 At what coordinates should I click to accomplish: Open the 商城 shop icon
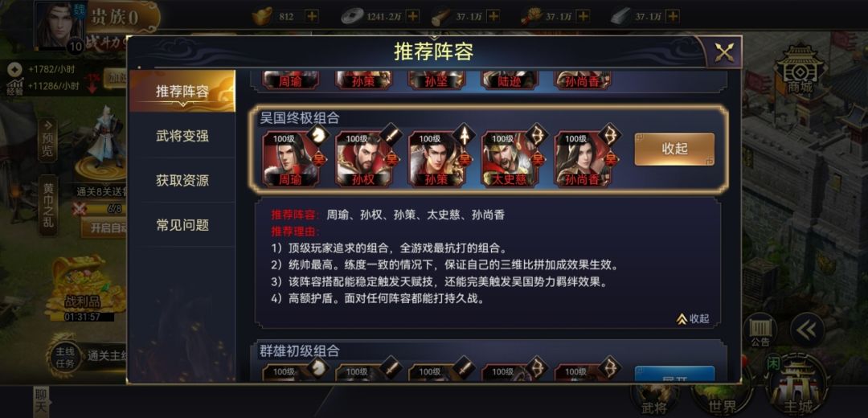(800, 68)
